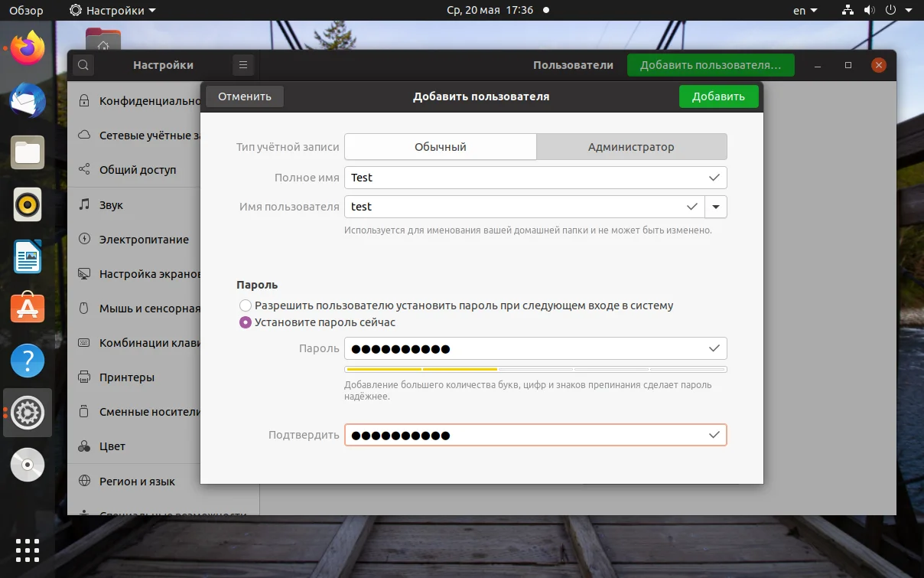The width and height of the screenshot is (924, 578).
Task: Open the Настройки app menu in top bar
Action: 112,11
